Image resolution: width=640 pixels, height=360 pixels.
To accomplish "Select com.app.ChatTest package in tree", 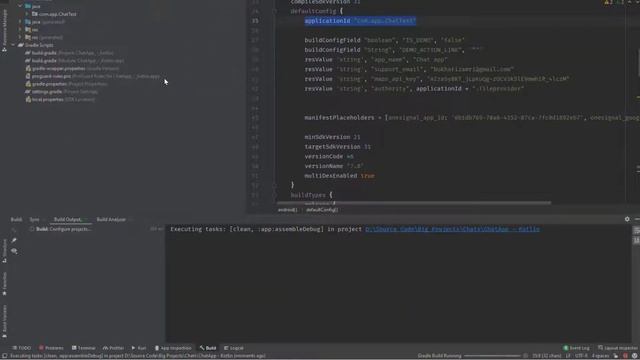I will click(54, 14).
